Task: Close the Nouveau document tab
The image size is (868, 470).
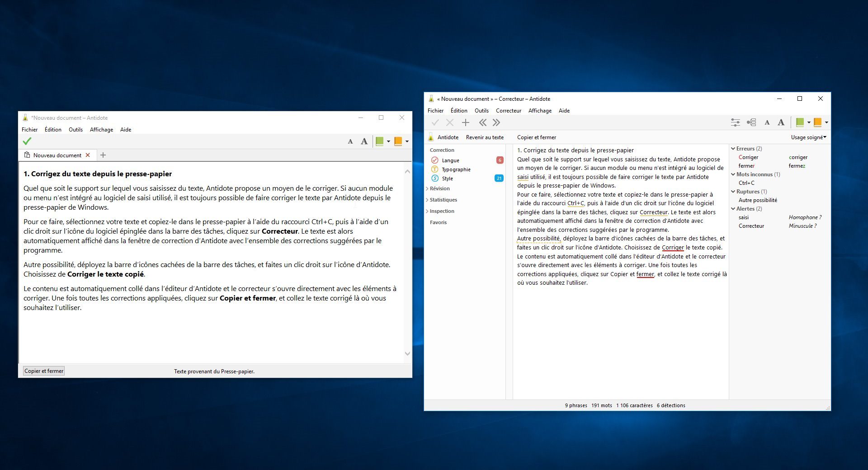Action: click(x=88, y=155)
